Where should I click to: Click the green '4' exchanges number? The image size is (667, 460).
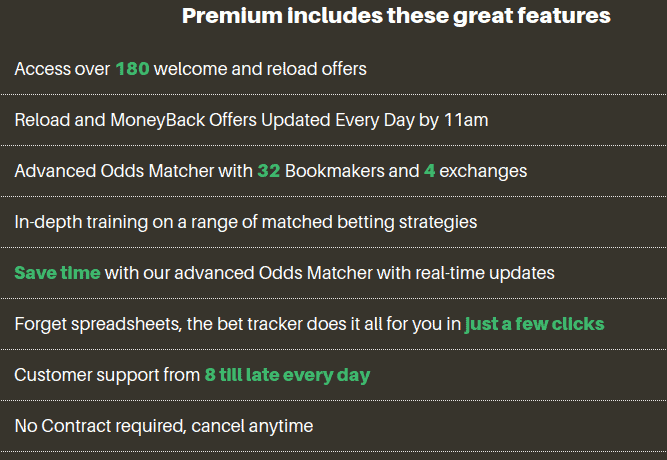tap(429, 171)
